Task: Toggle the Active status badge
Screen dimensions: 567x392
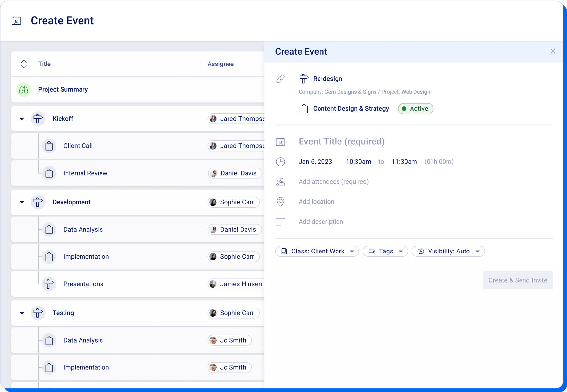Action: coord(415,108)
